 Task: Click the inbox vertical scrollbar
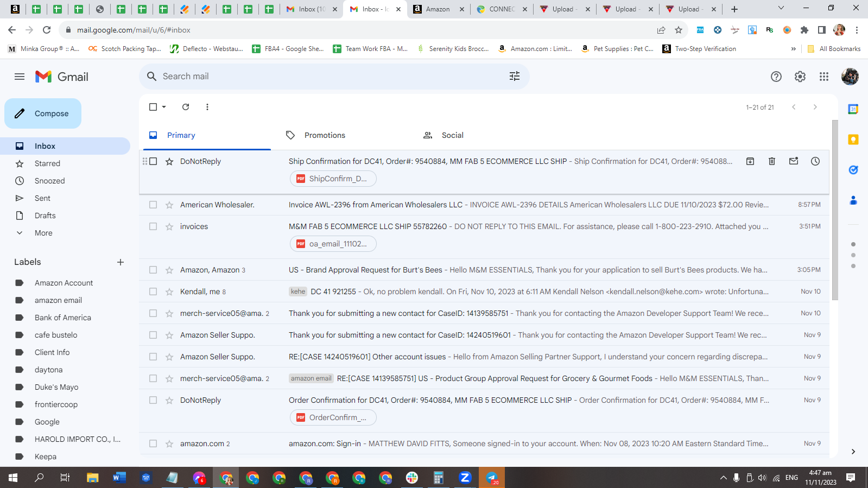(835, 210)
